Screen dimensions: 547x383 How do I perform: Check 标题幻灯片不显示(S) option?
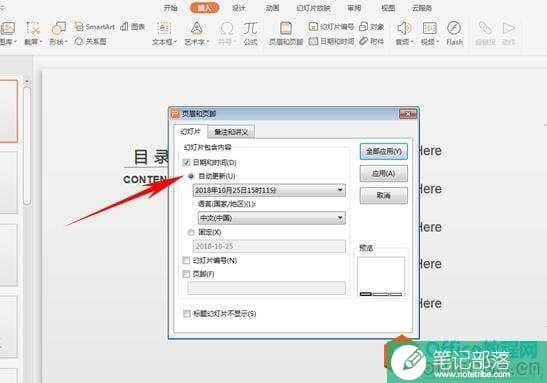point(187,314)
